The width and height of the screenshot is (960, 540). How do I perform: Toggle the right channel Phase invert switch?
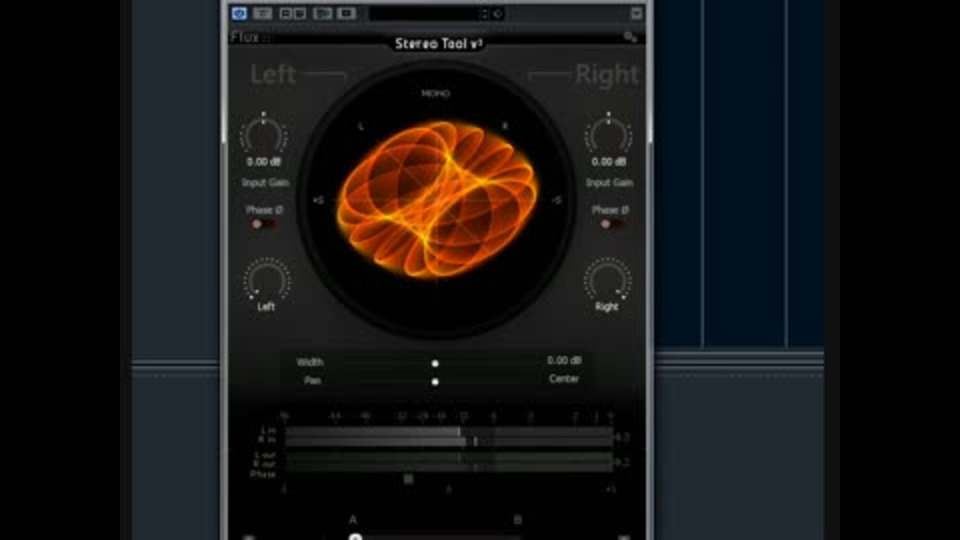point(612,224)
